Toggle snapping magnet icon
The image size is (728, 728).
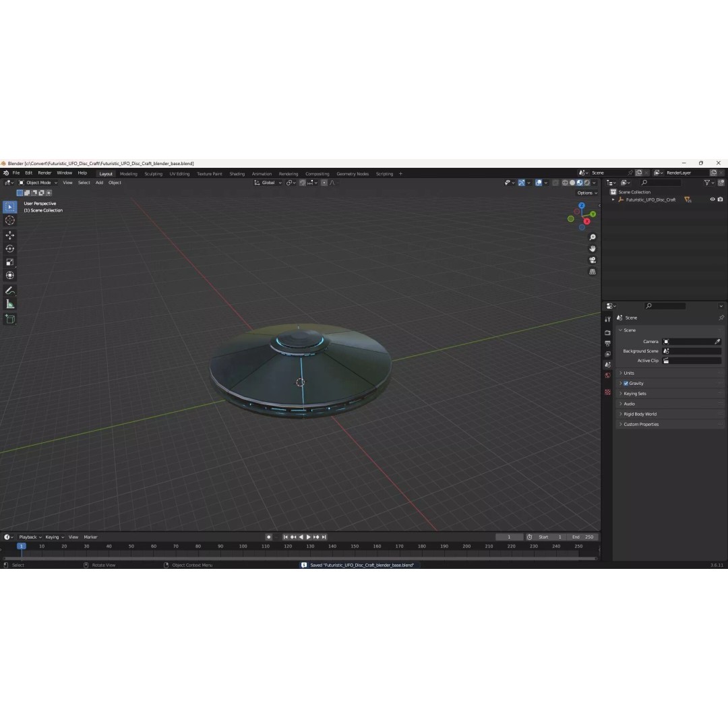click(302, 183)
